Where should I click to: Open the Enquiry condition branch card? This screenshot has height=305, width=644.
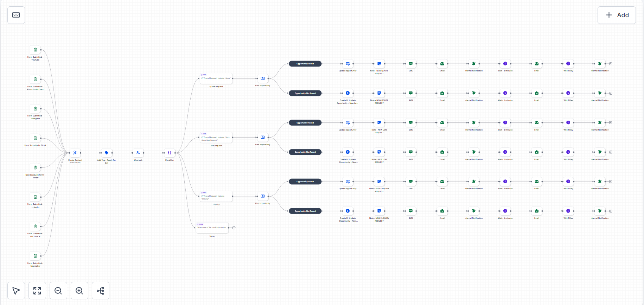coord(216,196)
